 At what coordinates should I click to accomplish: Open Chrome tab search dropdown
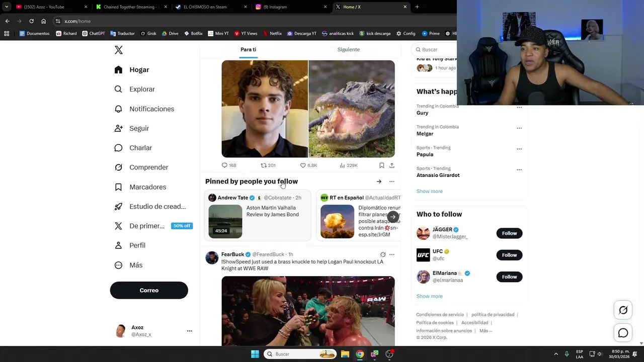click(x=7, y=7)
